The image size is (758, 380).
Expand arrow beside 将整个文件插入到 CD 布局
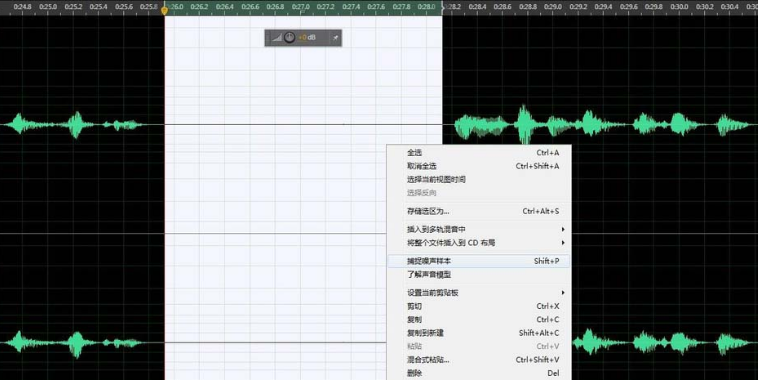pos(563,243)
